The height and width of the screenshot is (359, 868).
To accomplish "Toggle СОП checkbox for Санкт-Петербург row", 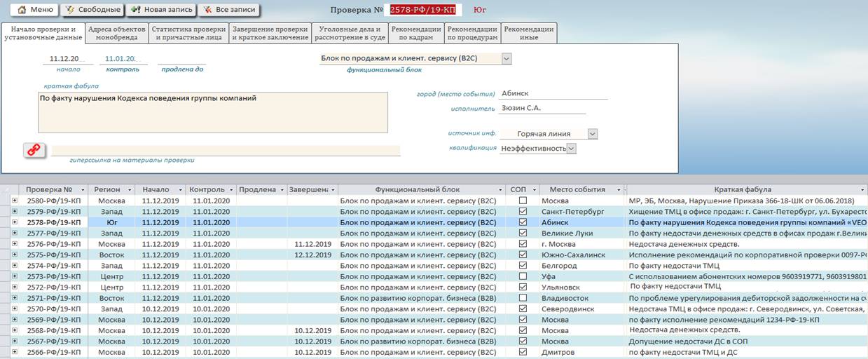I will [522, 212].
